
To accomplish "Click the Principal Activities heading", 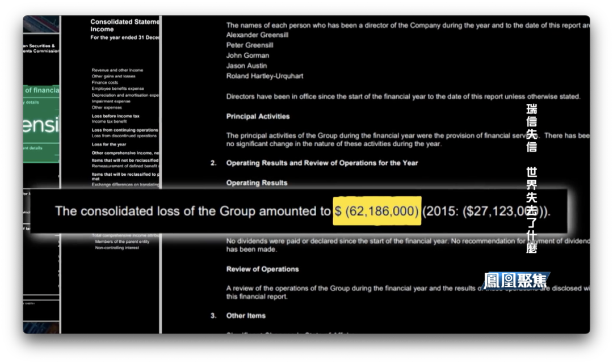I will coord(258,116).
